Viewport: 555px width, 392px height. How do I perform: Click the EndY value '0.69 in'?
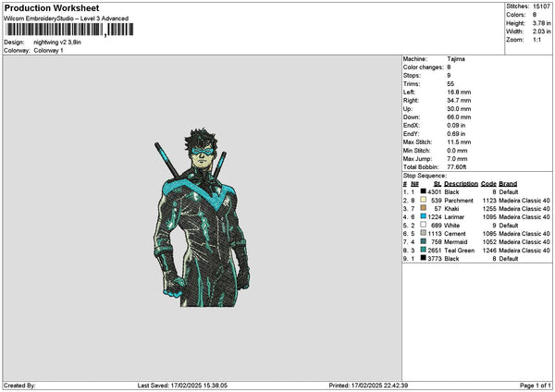(x=456, y=134)
